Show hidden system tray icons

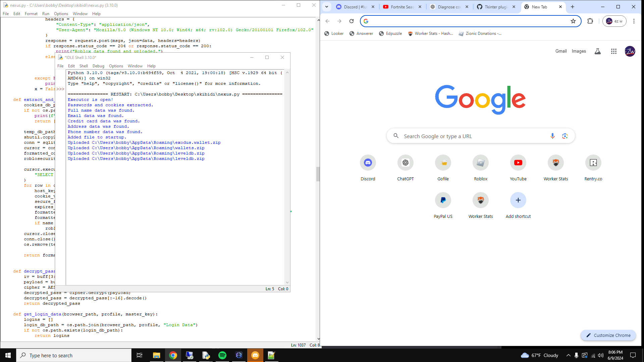point(568,355)
